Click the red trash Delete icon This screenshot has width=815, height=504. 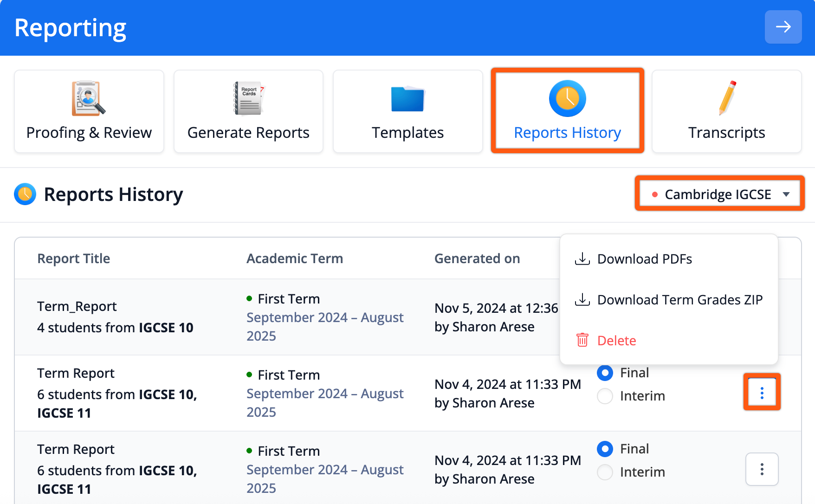tap(582, 340)
